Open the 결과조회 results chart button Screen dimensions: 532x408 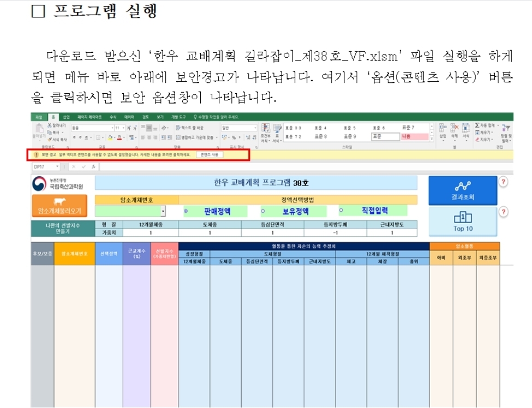(x=462, y=190)
